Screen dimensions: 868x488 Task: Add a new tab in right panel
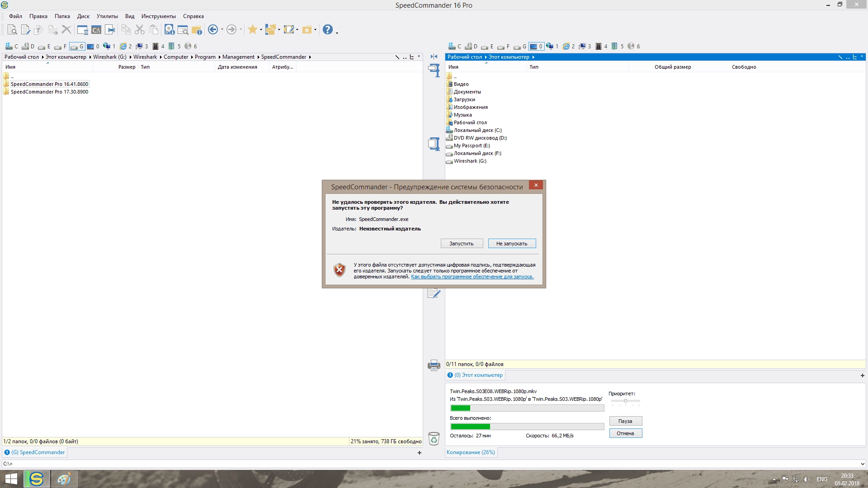[x=862, y=375]
